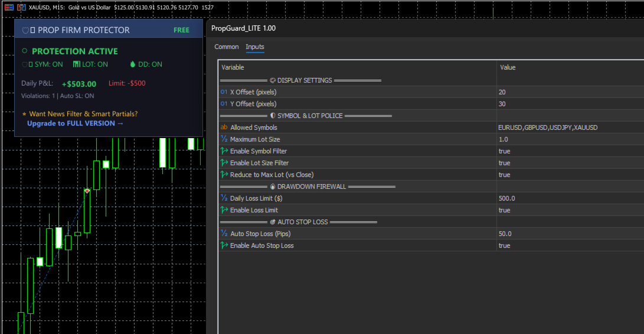Click the Upgrade to FULL VERSION link
This screenshot has width=644, height=334.
tap(75, 123)
